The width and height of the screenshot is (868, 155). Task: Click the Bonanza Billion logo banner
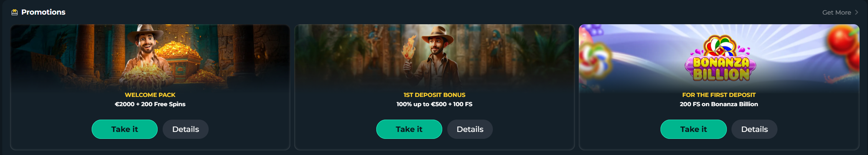[x=720, y=59]
